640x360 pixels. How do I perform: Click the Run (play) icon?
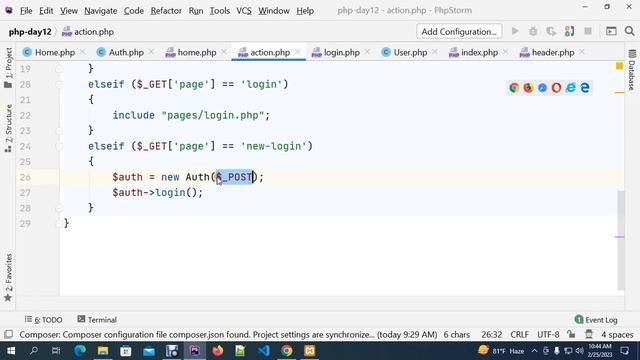click(515, 31)
